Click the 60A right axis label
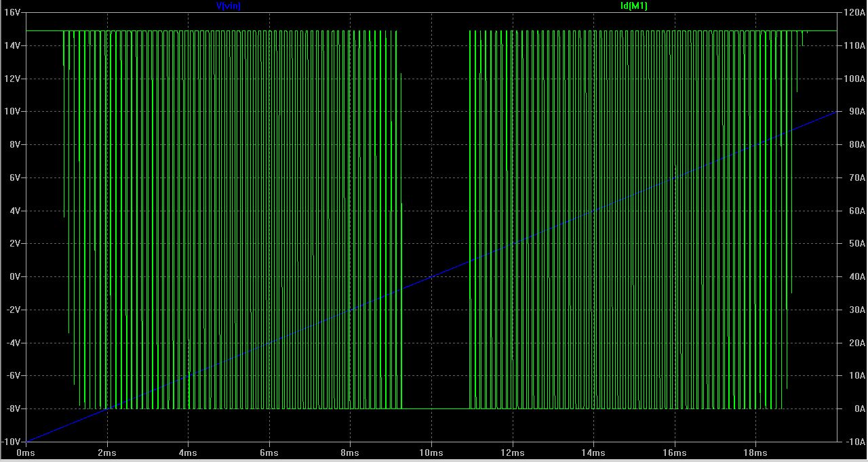Viewport: 868px width, 462px height. (857, 211)
